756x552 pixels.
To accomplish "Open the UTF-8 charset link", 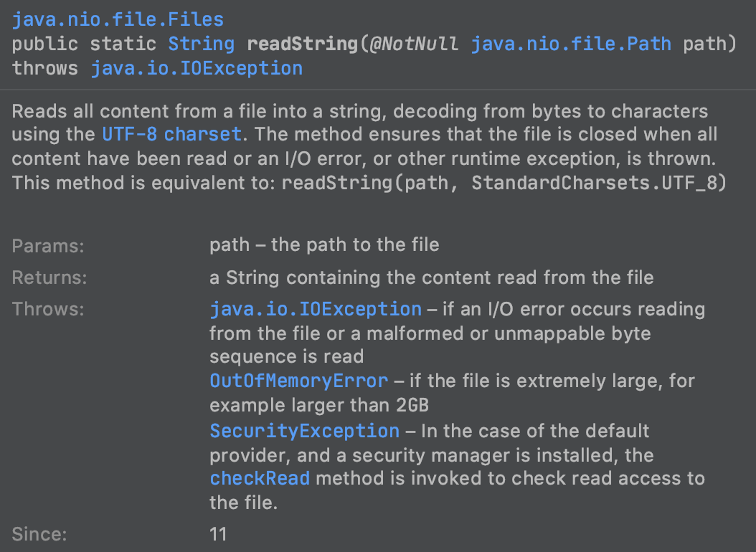I will (x=171, y=134).
